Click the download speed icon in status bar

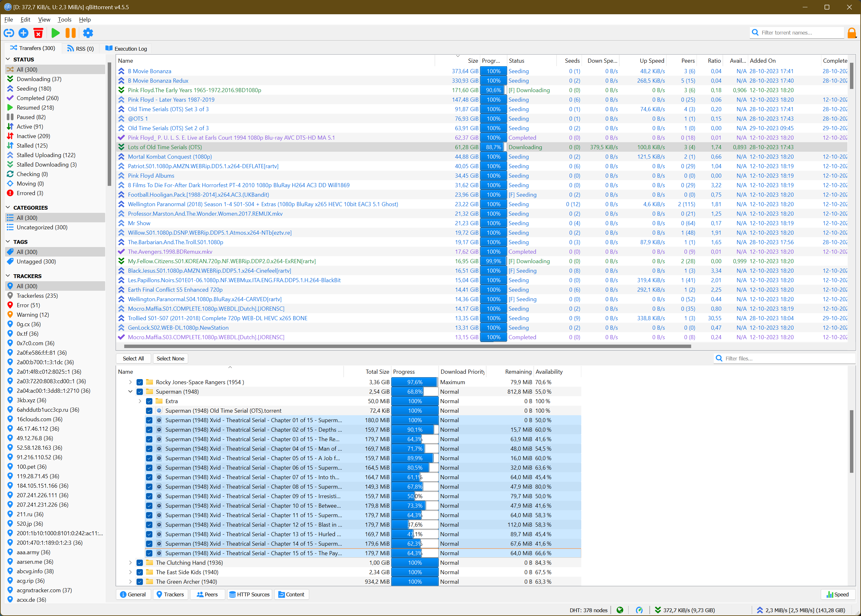pyautogui.click(x=658, y=610)
